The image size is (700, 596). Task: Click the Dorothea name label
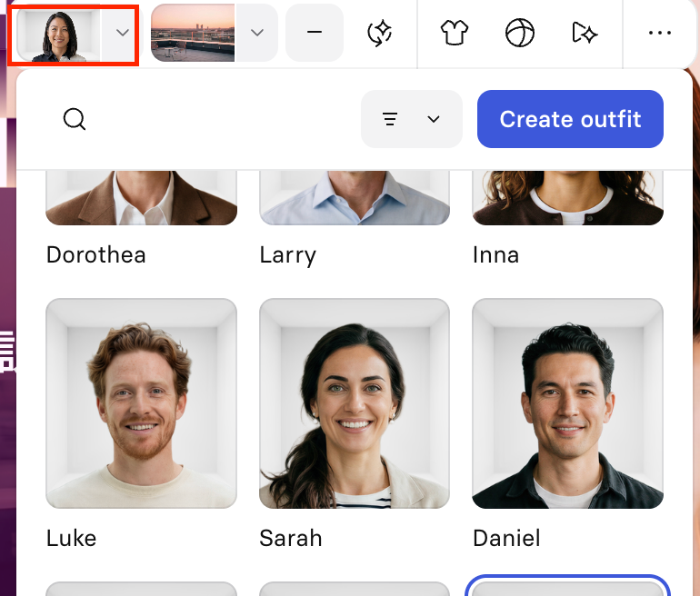tap(96, 255)
